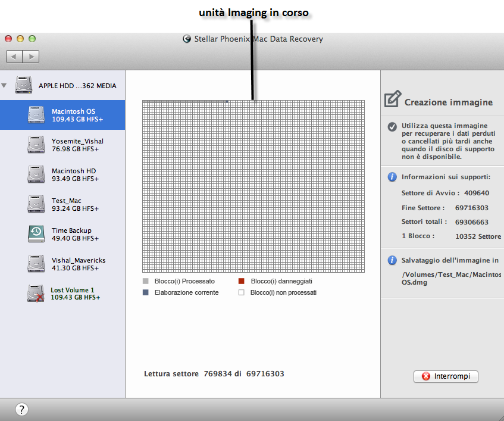
Task: Click the Lettura settore 769834 status text
Action: pos(214,374)
